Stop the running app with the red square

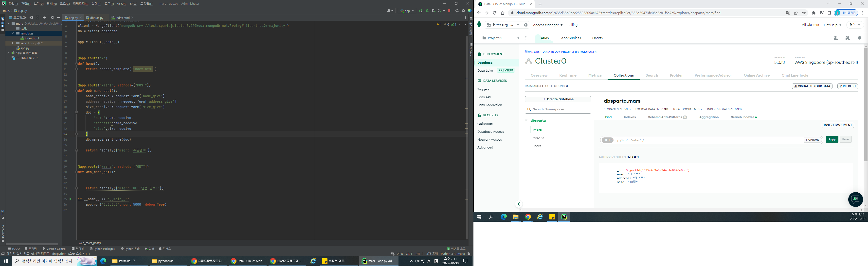point(449,11)
